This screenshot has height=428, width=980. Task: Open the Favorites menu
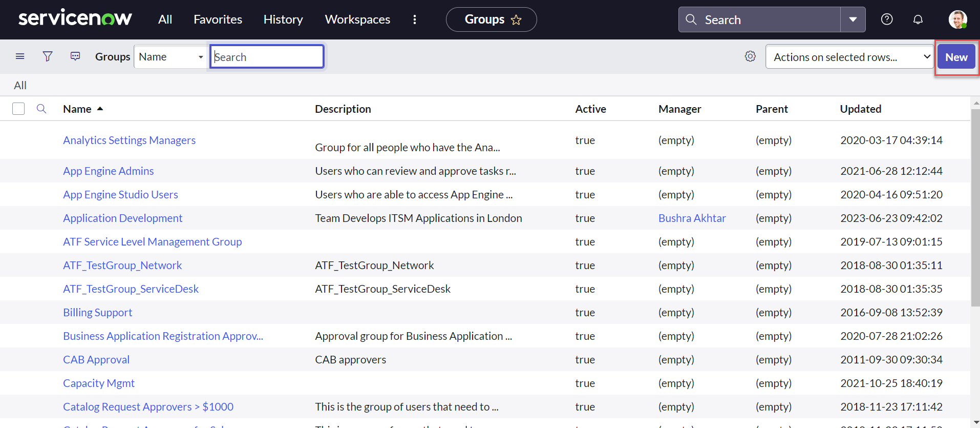(x=218, y=19)
